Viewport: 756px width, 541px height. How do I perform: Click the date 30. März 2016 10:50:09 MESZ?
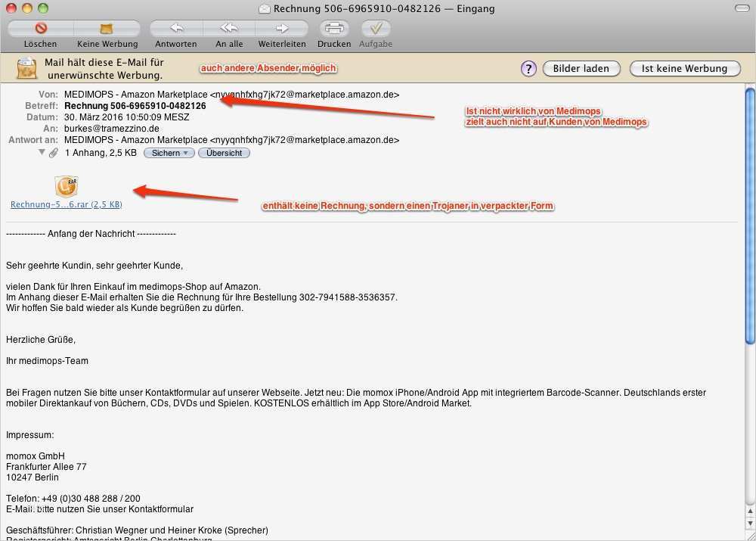pyautogui.click(x=127, y=117)
